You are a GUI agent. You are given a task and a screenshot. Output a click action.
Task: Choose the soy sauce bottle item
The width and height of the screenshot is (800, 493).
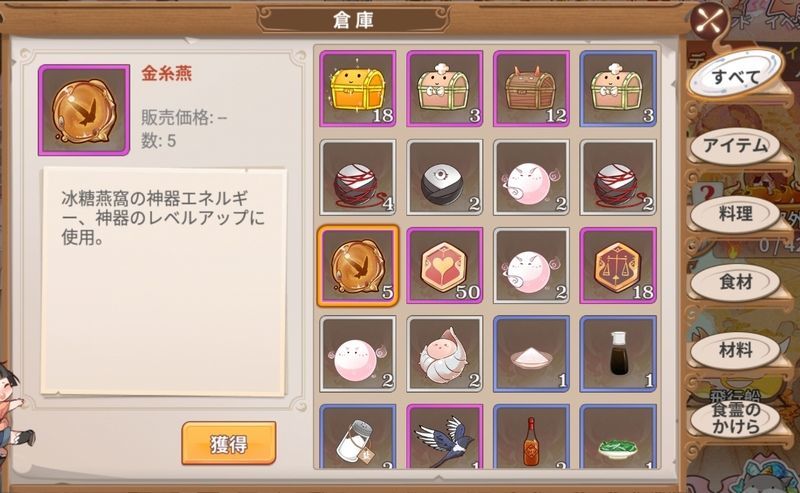(x=618, y=354)
